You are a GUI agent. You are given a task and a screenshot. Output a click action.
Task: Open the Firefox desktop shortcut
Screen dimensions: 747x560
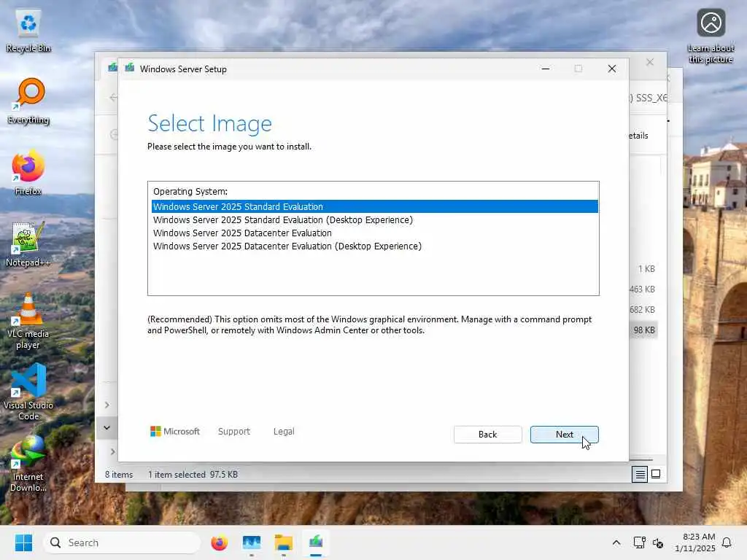[x=28, y=173]
